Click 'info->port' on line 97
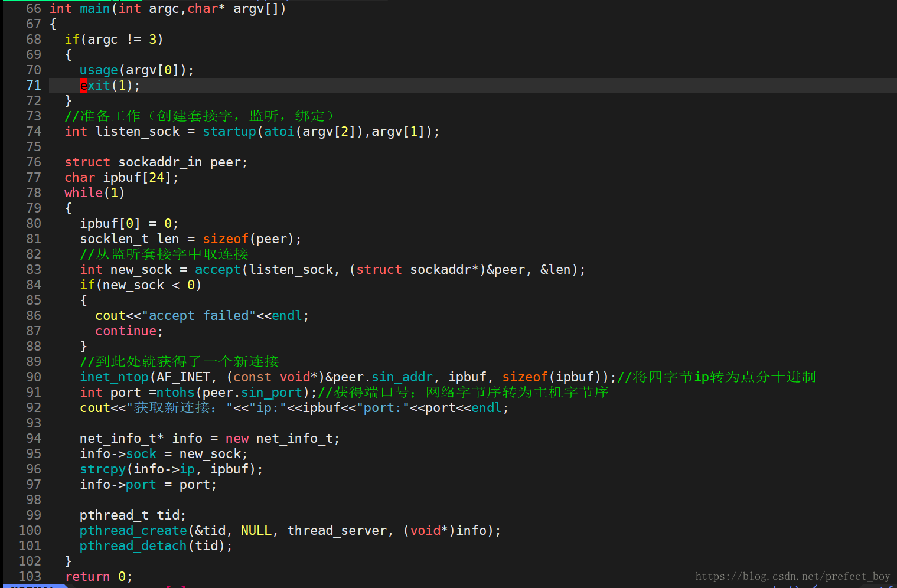897x588 pixels. [118, 485]
